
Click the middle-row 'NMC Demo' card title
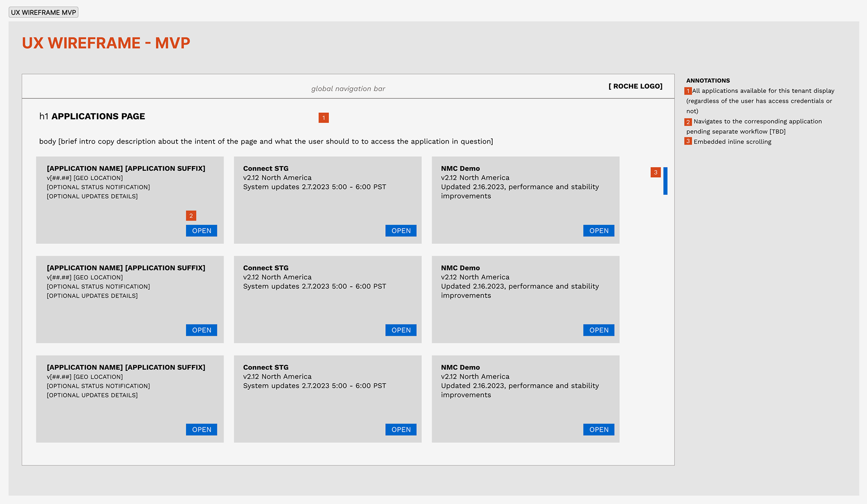460,268
